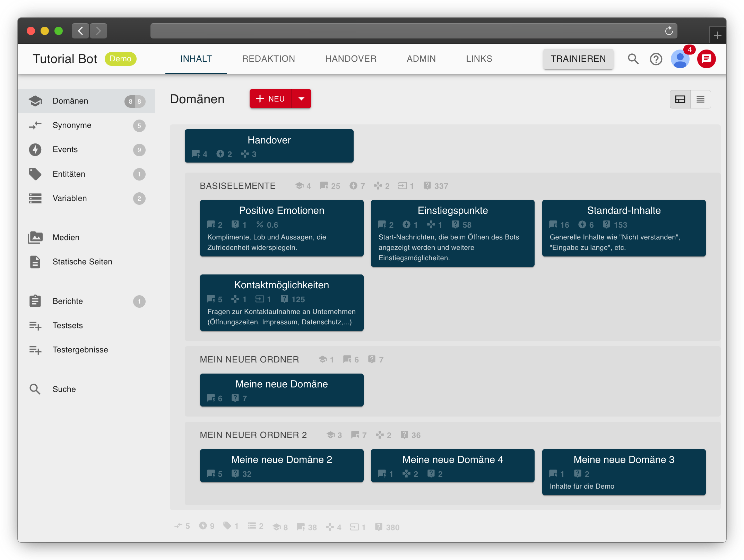744x560 pixels.
Task: Open the red chat message icon
Action: coord(706,59)
